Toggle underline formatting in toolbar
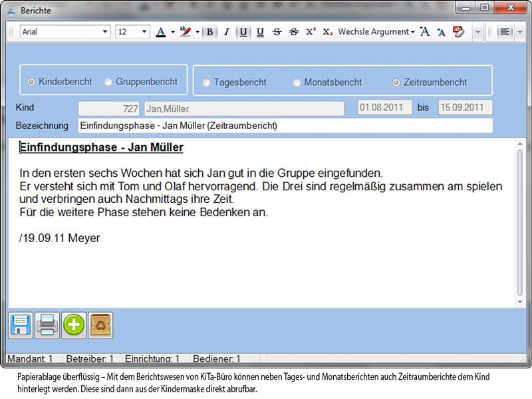This screenshot has height=399, width=532. tap(243, 32)
